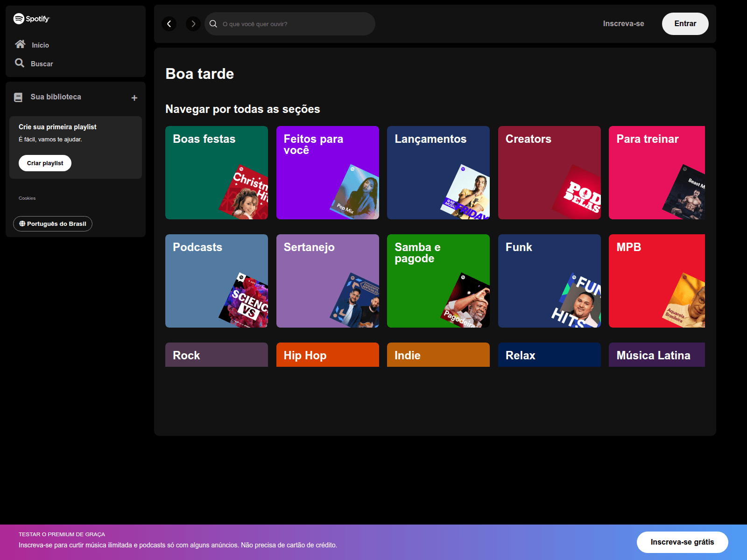Open the Inscreva-se link

[x=624, y=23]
